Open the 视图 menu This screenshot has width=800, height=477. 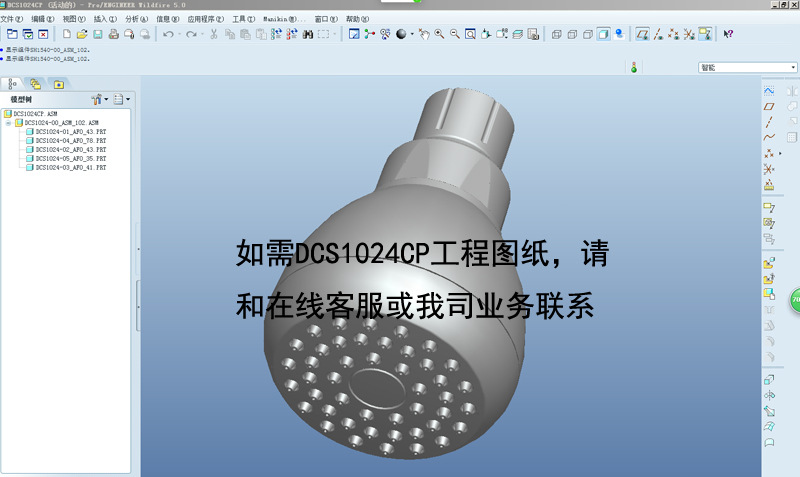coord(74,19)
